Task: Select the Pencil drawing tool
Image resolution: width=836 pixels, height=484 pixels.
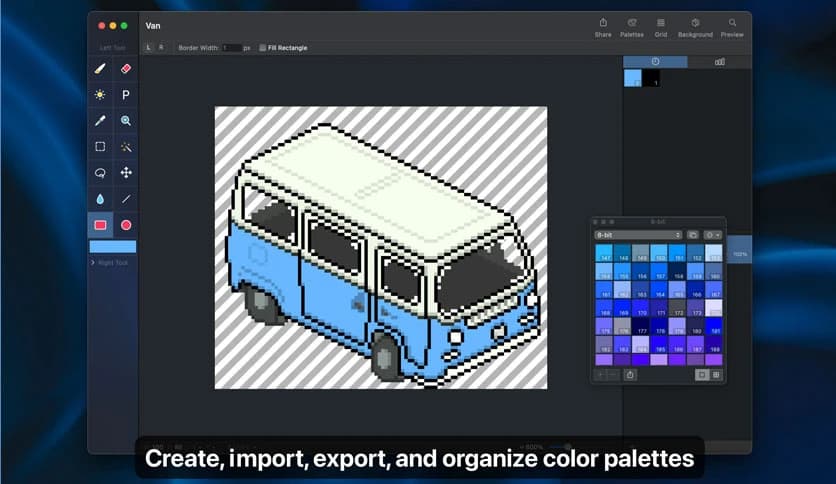Action: point(100,69)
